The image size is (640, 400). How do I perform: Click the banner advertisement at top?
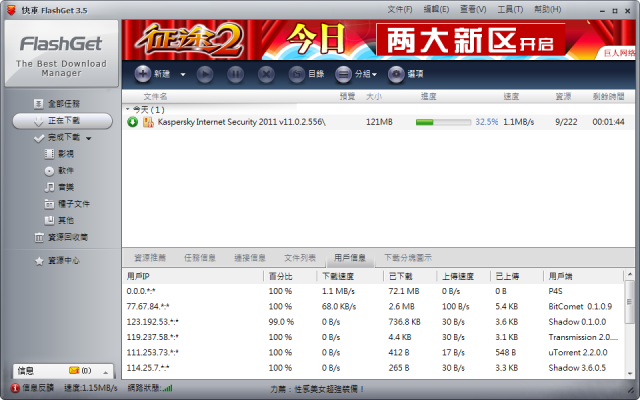378,40
